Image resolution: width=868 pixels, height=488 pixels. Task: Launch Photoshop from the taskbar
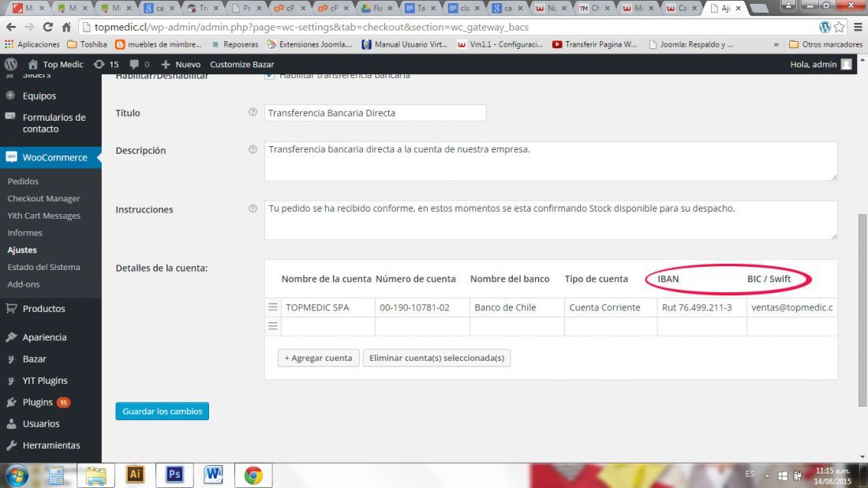pyautogui.click(x=174, y=475)
